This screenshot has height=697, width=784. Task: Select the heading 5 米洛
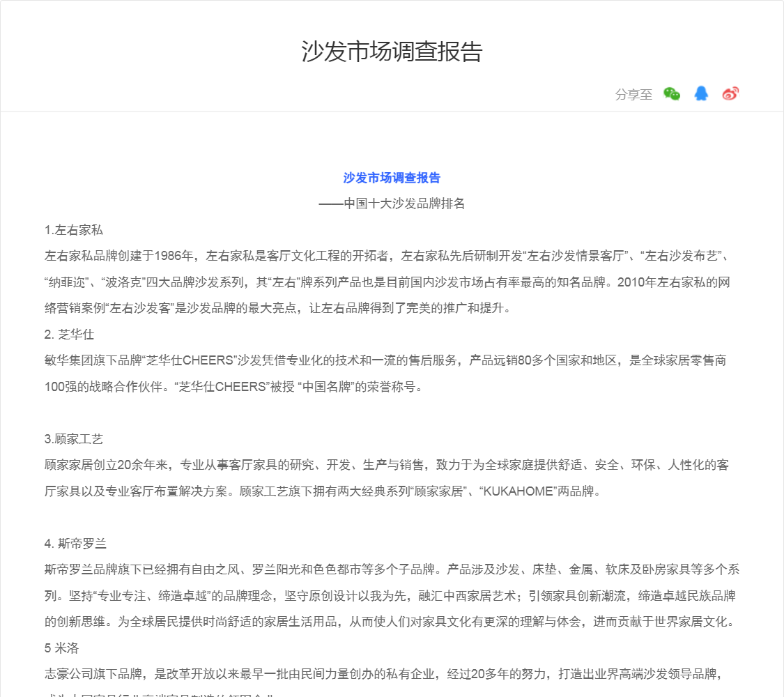coord(61,648)
